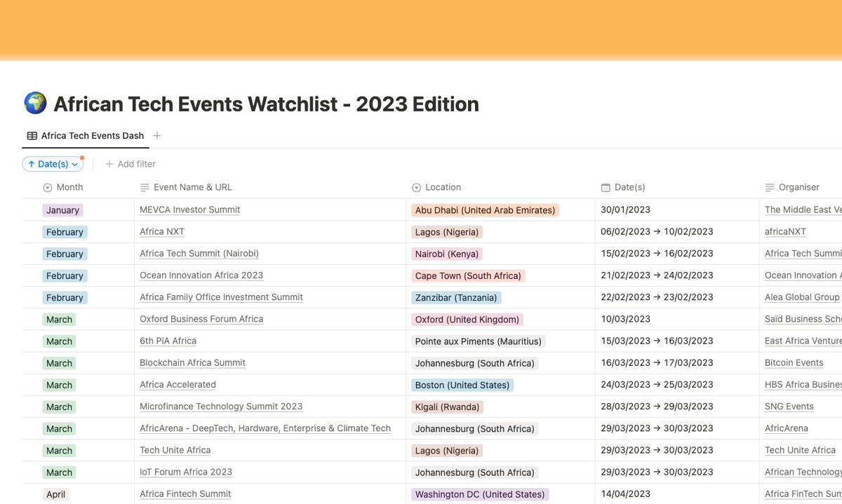Open the AfricArena organiser link
The height and width of the screenshot is (504, 842).
point(787,428)
